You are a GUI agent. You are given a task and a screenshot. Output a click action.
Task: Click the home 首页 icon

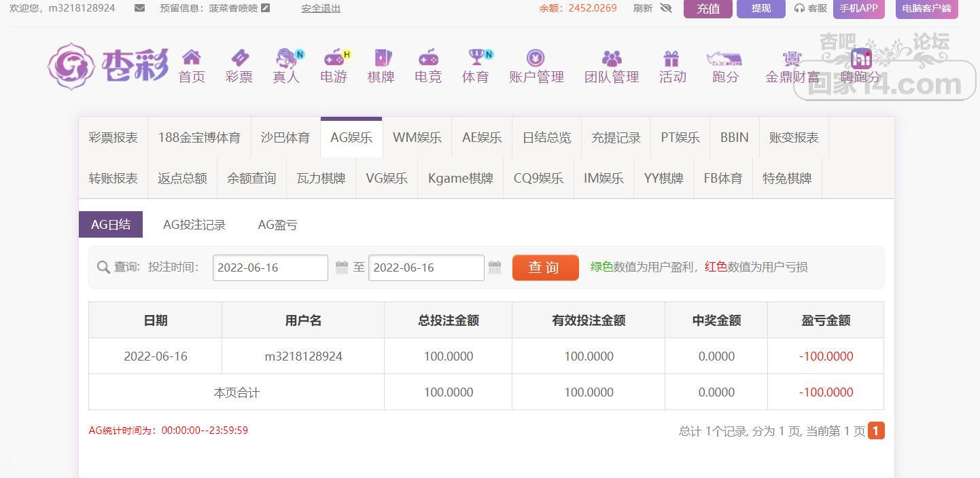point(192,58)
